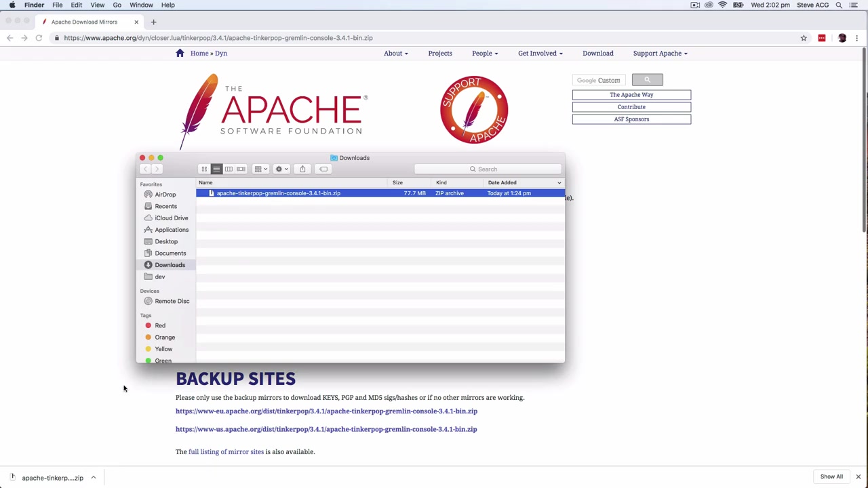Image resolution: width=868 pixels, height=488 pixels.
Task: Go forward in the Finder window
Action: pyautogui.click(x=157, y=169)
